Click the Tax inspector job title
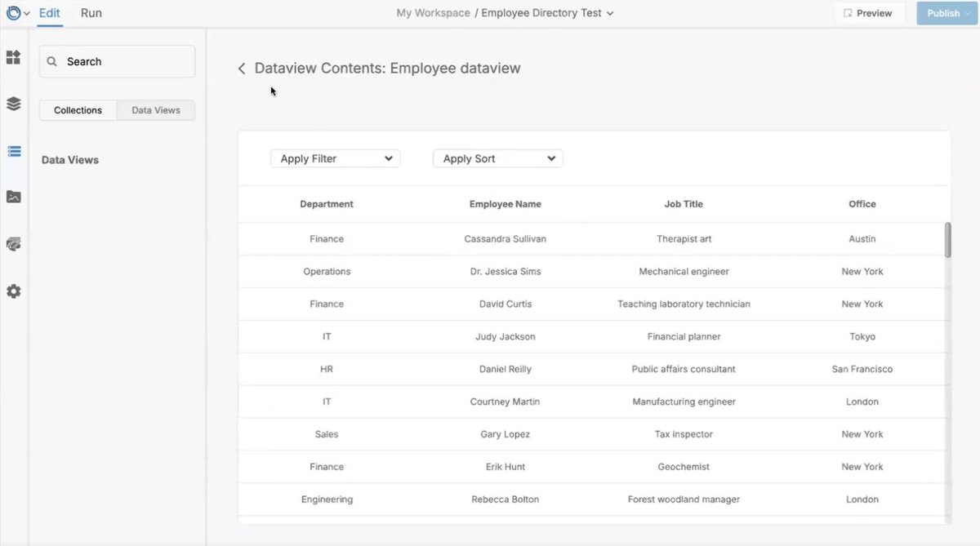Viewport: 980px width, 546px height. click(x=684, y=435)
